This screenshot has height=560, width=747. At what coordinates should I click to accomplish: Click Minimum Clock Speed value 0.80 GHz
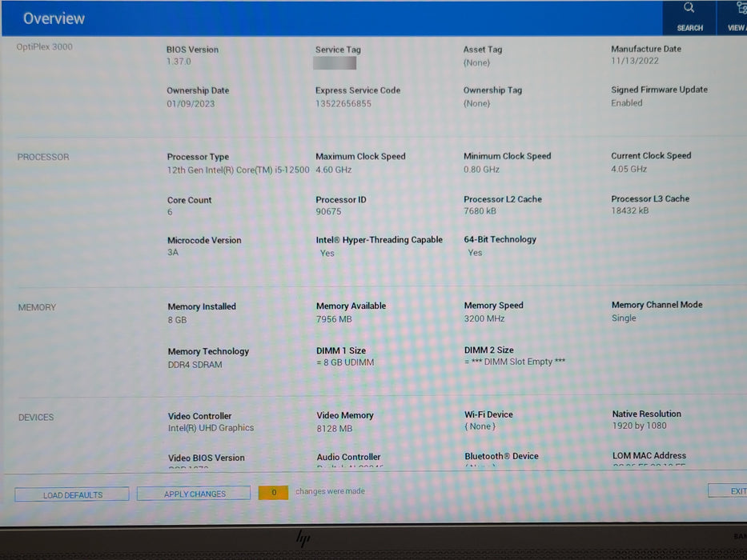coord(481,169)
